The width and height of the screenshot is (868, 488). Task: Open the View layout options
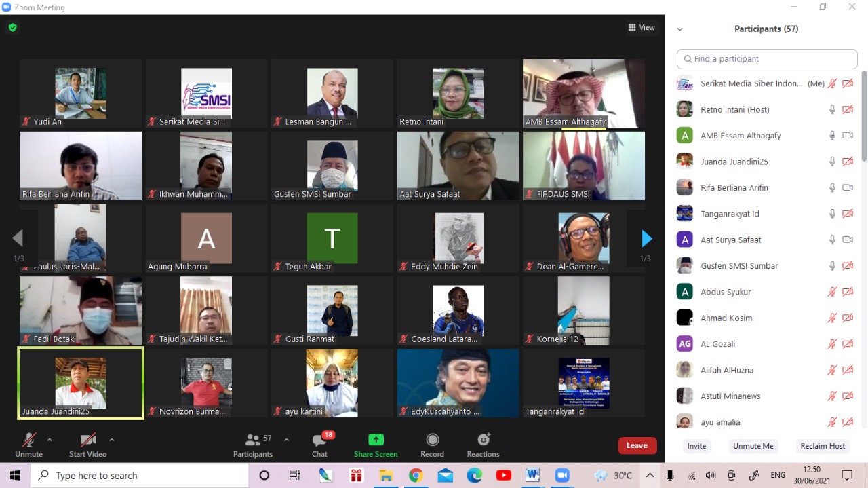[642, 28]
